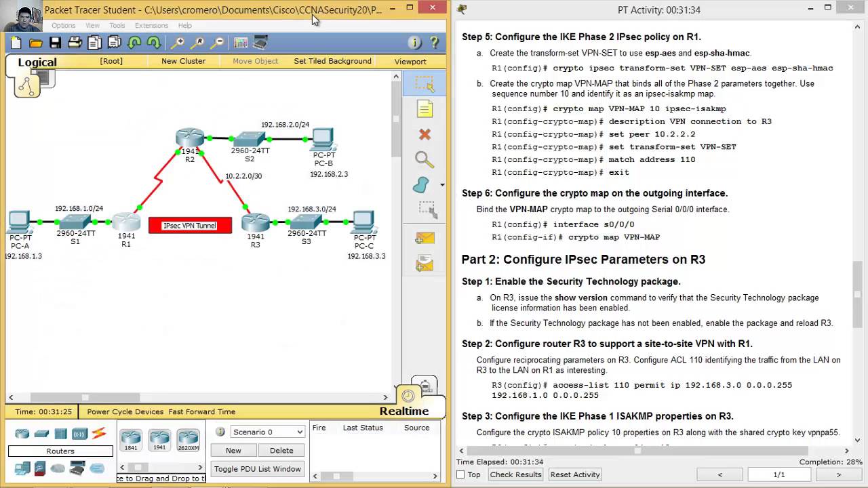Select the Hubs device category icon
Image resolution: width=868 pixels, height=488 pixels.
click(60, 434)
